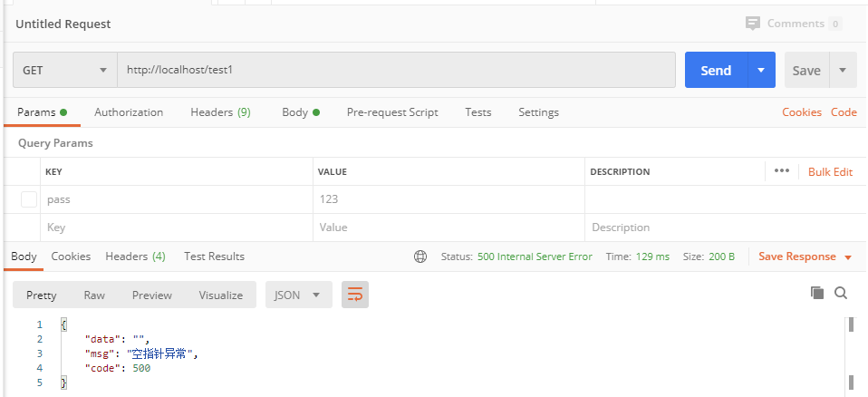
Task: Open the Comments panel icon
Action: (x=752, y=24)
